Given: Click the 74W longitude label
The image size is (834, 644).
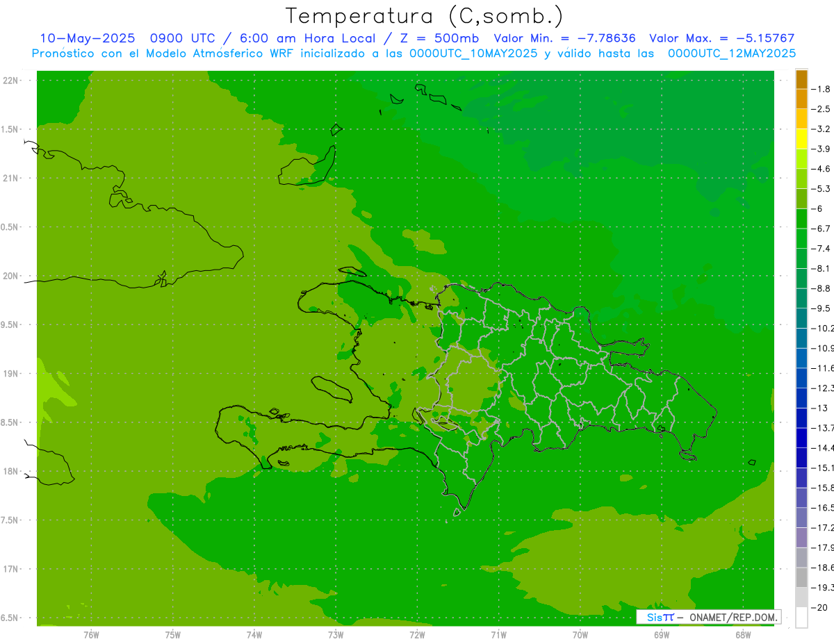Looking at the screenshot, I should pyautogui.click(x=254, y=634).
